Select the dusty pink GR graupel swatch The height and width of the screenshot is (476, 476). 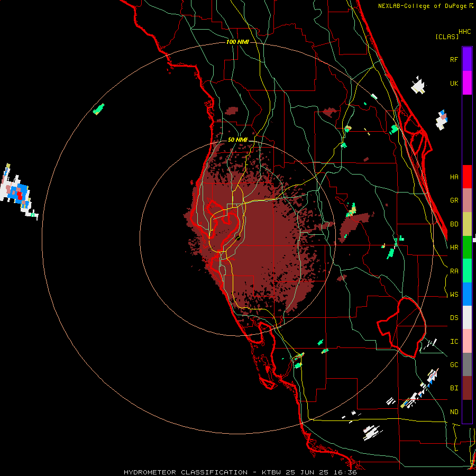click(x=467, y=200)
